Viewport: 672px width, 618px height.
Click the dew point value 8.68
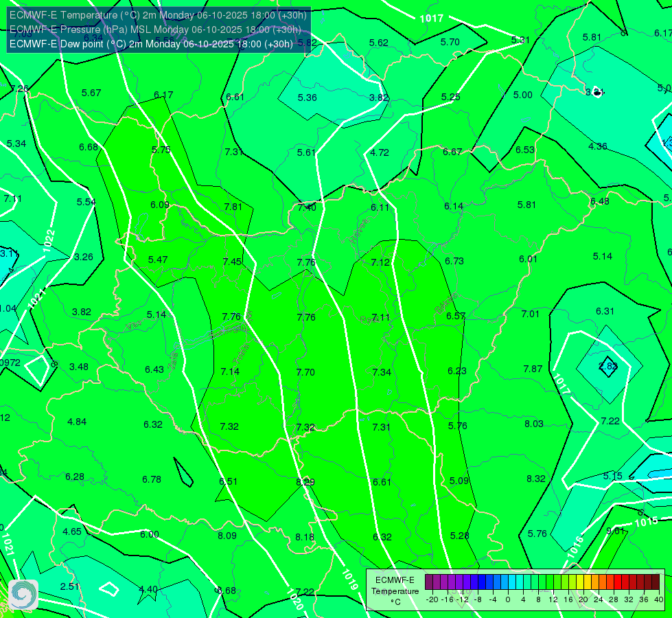coord(227,591)
